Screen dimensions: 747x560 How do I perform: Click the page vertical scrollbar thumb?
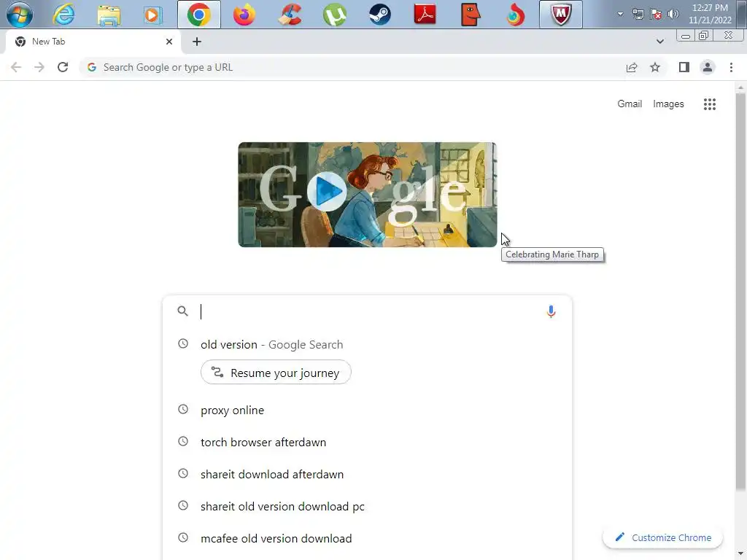tap(740, 290)
